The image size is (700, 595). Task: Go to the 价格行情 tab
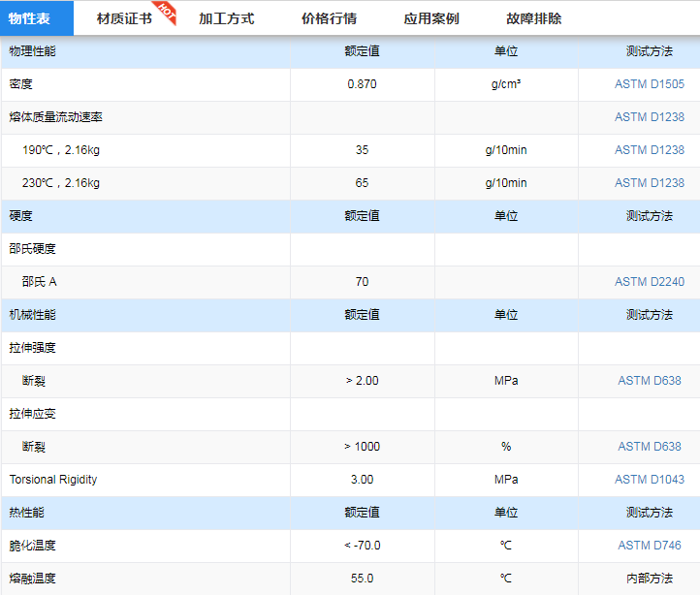329,18
